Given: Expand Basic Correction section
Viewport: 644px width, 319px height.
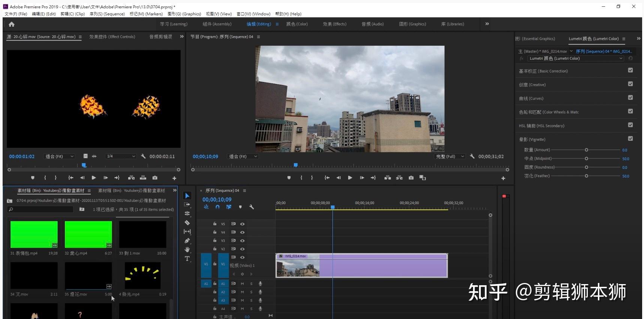Looking at the screenshot, I should 543,71.
